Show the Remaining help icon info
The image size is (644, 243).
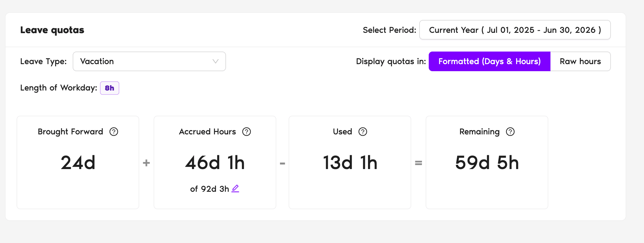click(x=510, y=132)
